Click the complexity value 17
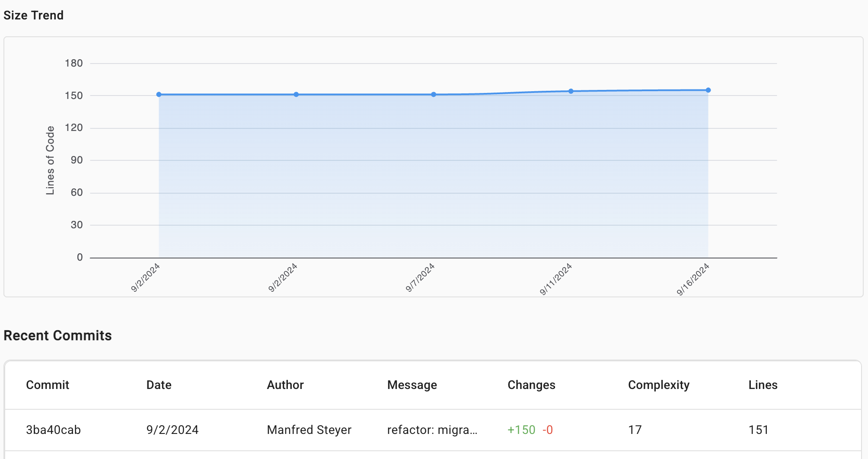868x459 pixels. [x=635, y=430]
